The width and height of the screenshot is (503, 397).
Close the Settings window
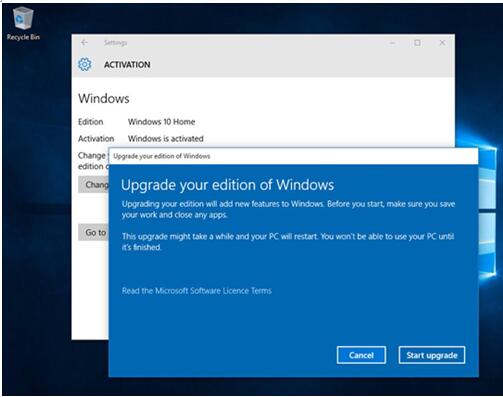(442, 43)
